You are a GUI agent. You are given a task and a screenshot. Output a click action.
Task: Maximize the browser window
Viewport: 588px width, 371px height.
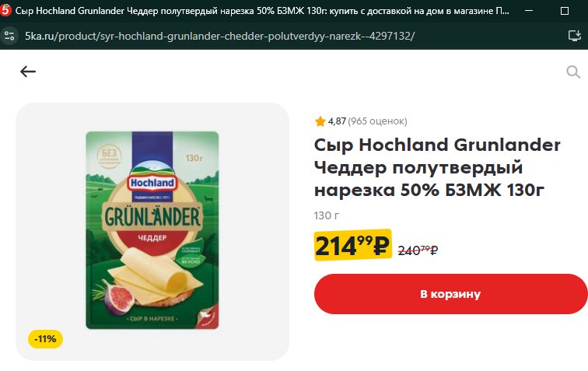coord(565,11)
